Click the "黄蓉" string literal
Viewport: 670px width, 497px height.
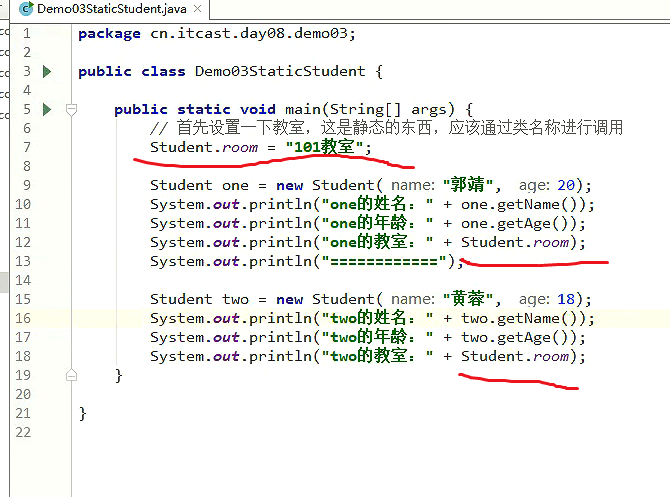click(x=468, y=298)
